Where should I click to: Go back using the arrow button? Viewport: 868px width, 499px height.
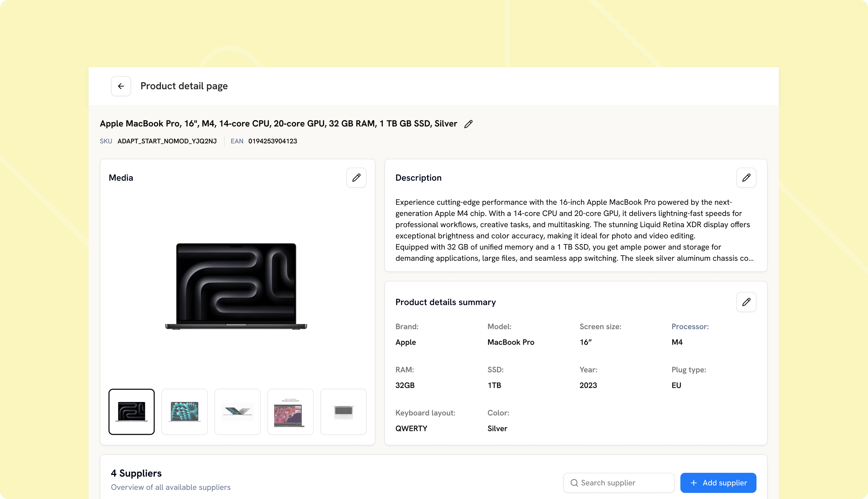point(121,86)
